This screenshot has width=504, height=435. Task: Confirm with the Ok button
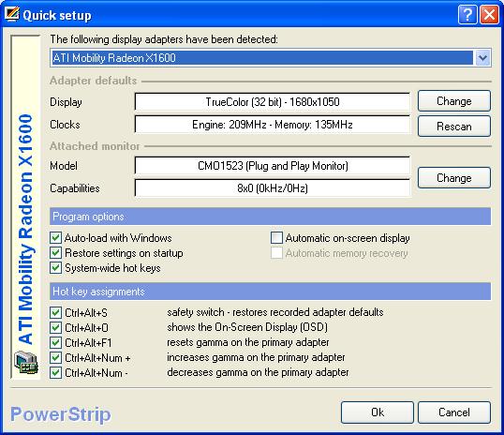(378, 412)
